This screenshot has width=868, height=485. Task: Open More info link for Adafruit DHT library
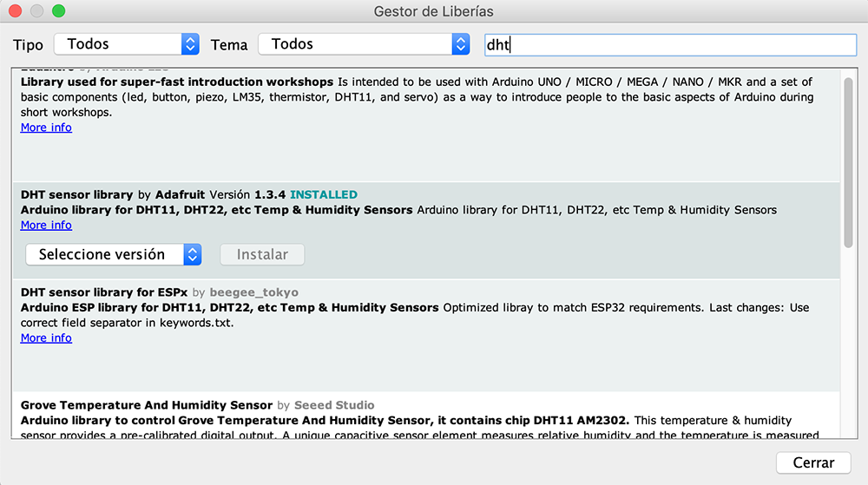coord(46,225)
